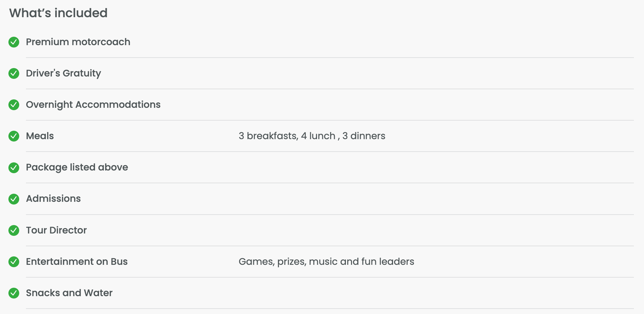Click the Tour Director checkmark icon

pos(14,230)
